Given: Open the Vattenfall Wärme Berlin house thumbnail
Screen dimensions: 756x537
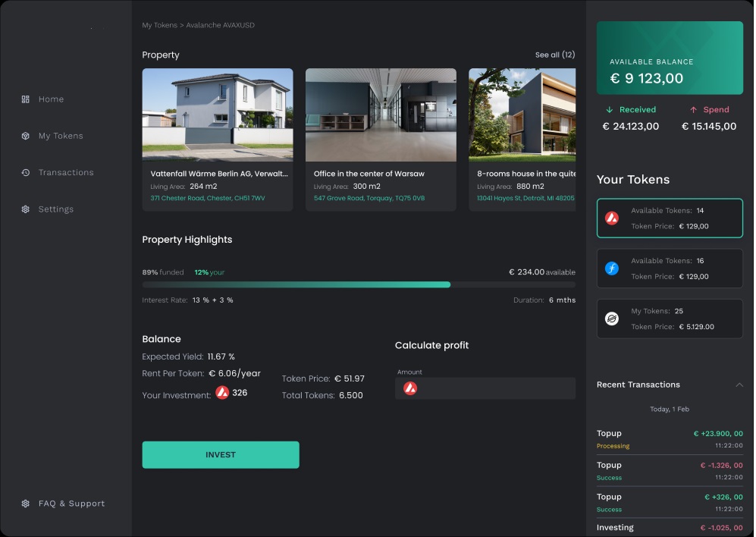Looking at the screenshot, I should pos(218,115).
